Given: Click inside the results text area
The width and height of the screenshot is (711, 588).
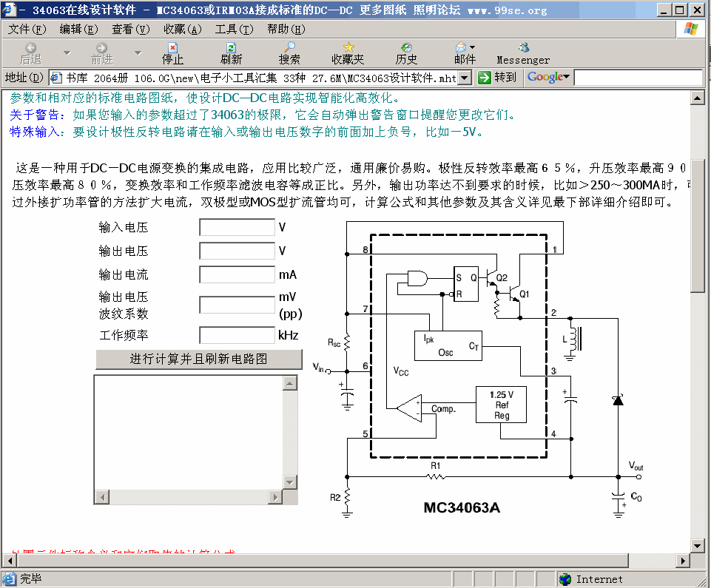Looking at the screenshot, I should tap(188, 432).
